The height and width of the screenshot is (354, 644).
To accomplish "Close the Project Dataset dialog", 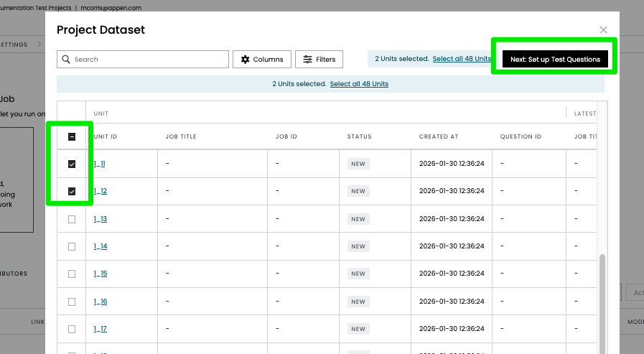I will pyautogui.click(x=603, y=30).
